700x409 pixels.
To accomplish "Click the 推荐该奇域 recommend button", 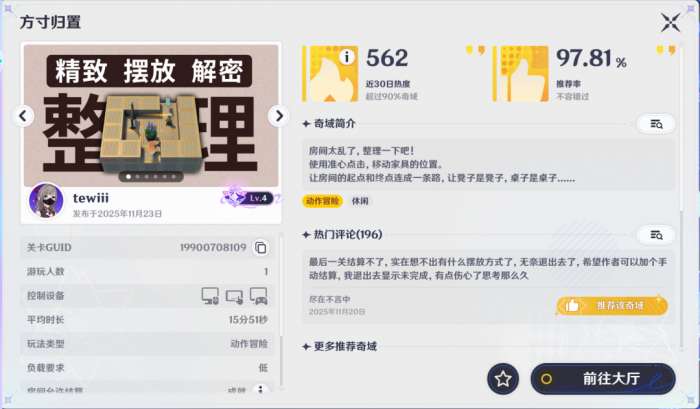I will (x=612, y=306).
